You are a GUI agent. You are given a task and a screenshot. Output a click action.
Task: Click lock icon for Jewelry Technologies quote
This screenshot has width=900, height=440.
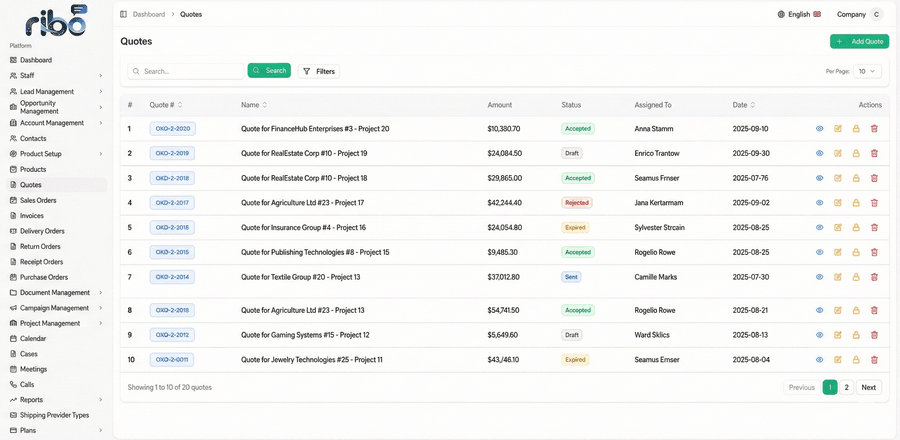(856, 360)
